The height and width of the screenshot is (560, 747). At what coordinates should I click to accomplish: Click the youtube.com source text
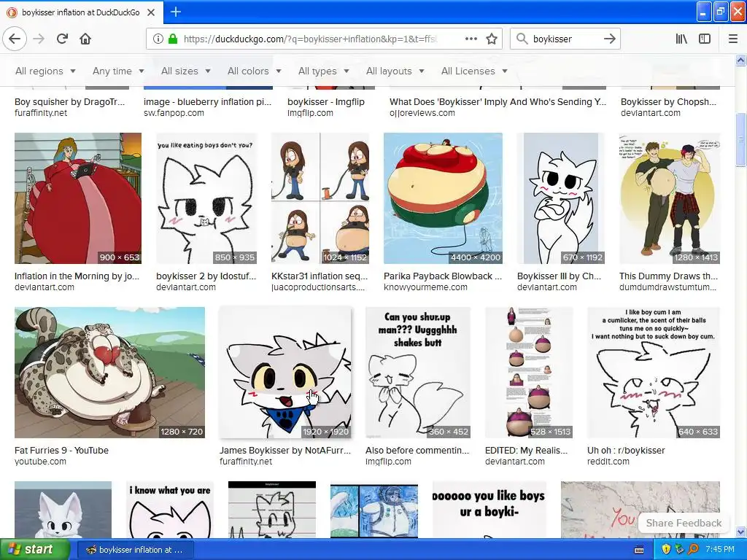click(x=40, y=462)
